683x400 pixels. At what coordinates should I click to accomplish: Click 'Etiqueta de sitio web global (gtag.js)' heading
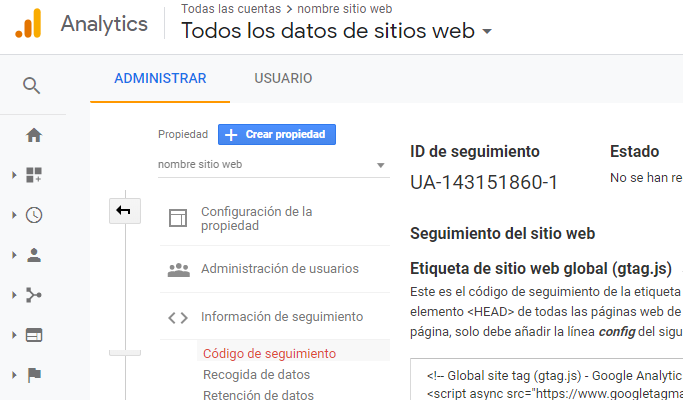point(541,269)
